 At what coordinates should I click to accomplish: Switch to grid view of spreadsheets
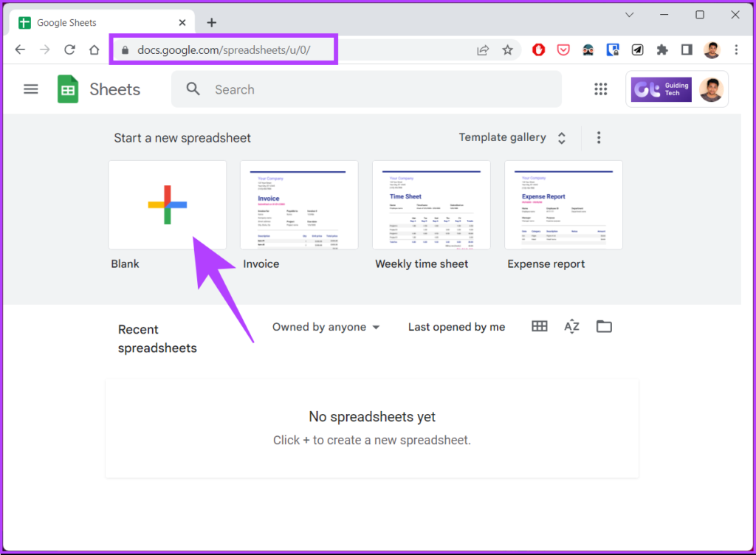pyautogui.click(x=539, y=327)
